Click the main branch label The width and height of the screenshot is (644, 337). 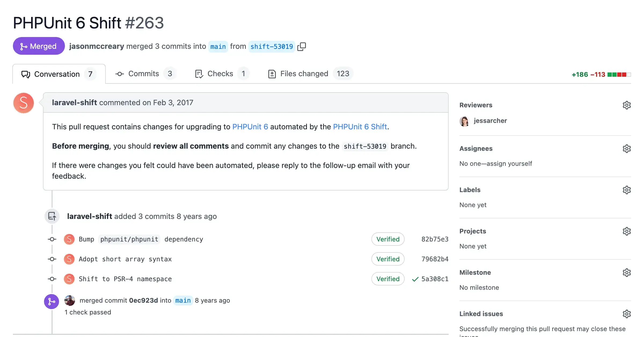point(218,46)
